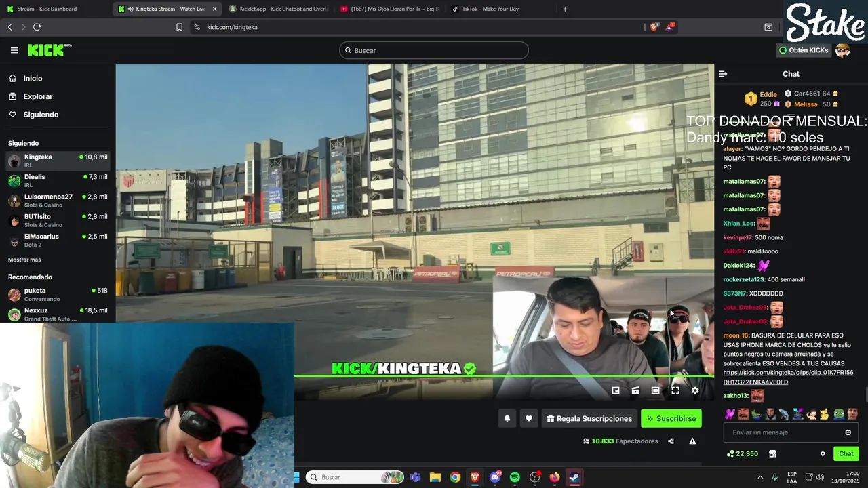Viewport: 868px width, 488px height.
Task: Click the KICK logo
Action: coord(50,50)
